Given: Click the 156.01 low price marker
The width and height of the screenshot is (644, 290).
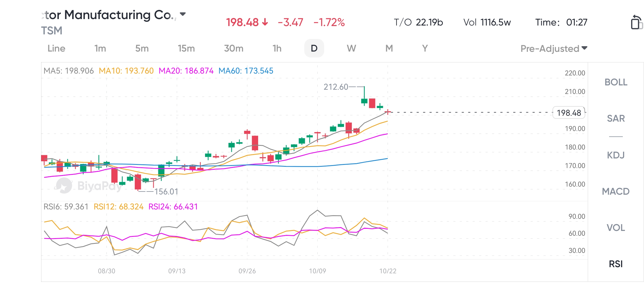Looking at the screenshot, I should pyautogui.click(x=166, y=192).
